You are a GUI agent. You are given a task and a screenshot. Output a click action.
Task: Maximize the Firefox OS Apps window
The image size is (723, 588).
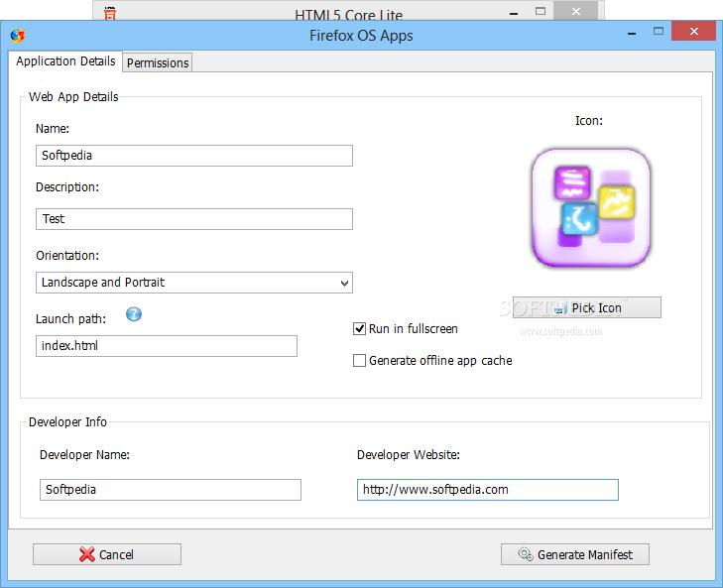click(659, 32)
